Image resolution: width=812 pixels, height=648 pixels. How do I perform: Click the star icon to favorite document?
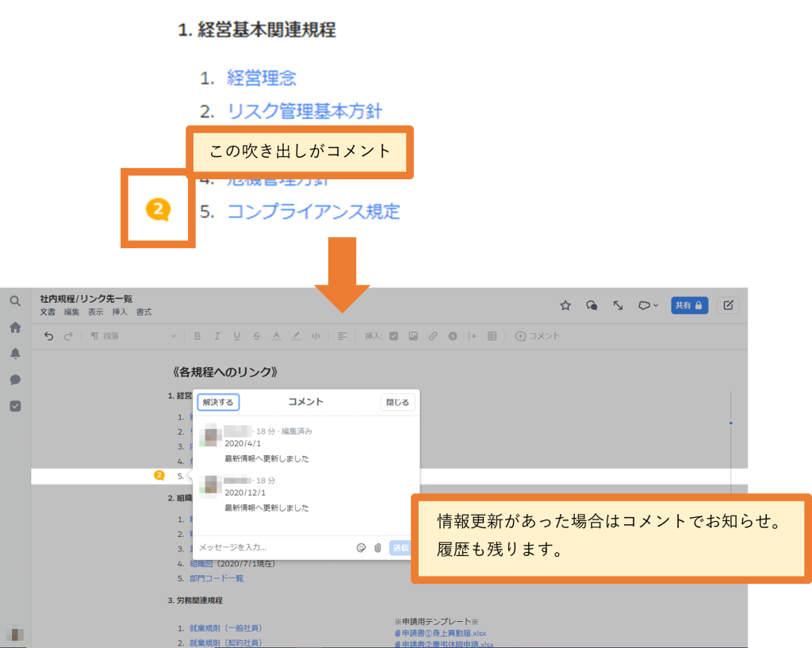click(565, 305)
